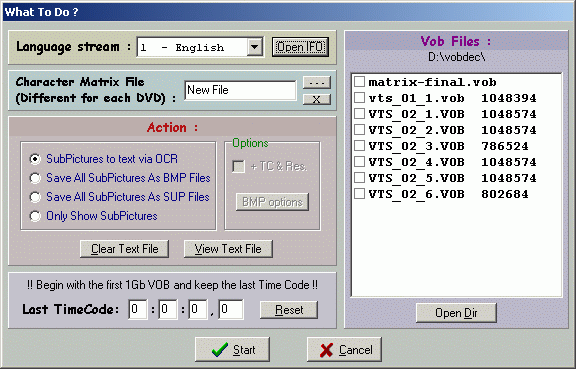Browse for matrix file with '...' button
Viewport: 576px width, 369px height.
(x=317, y=83)
